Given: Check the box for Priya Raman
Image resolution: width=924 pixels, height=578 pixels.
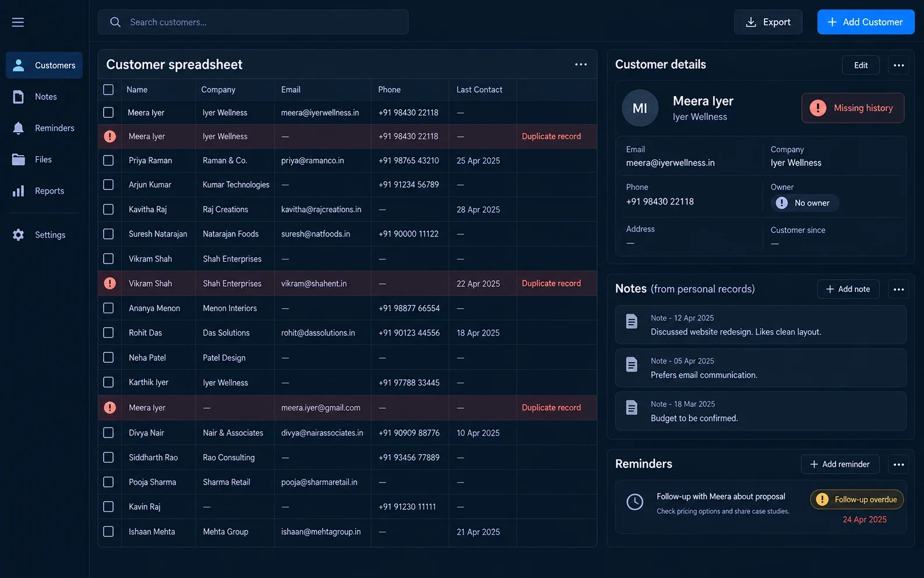Looking at the screenshot, I should [x=108, y=160].
